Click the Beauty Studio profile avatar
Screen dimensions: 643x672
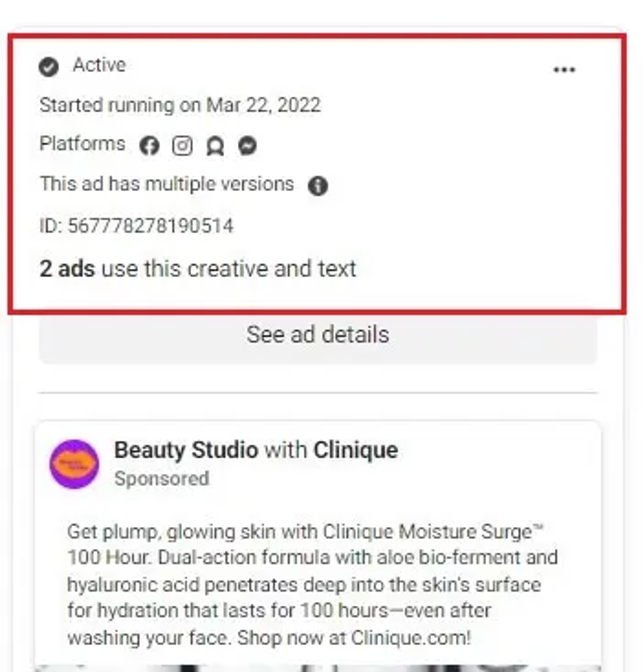point(74,464)
